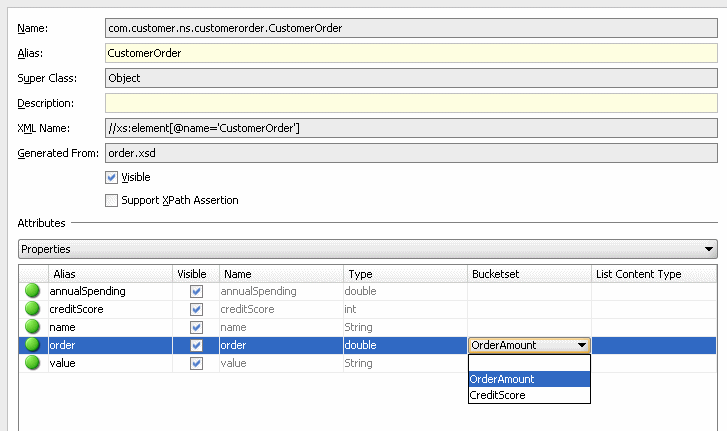
Task: Click the green ball icon for name row
Action: [33, 327]
